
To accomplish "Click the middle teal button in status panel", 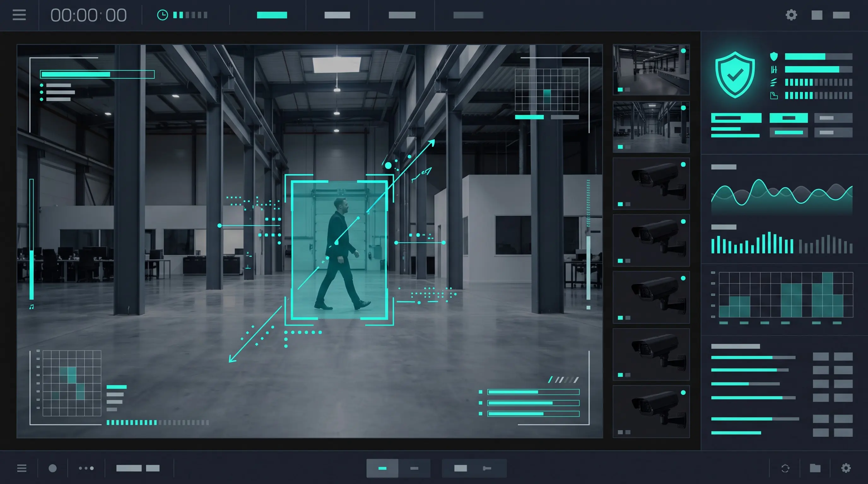I will 789,118.
